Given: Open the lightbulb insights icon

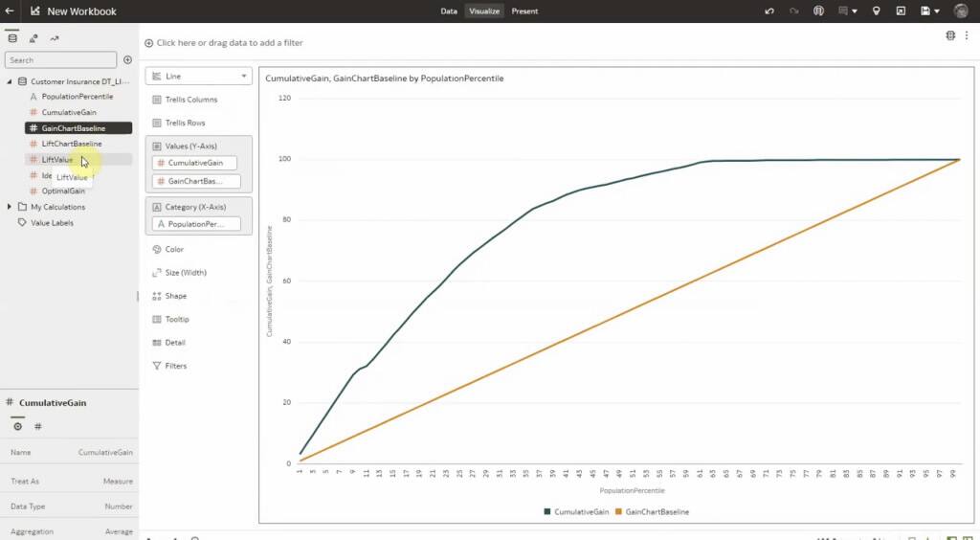Looking at the screenshot, I should (x=877, y=11).
